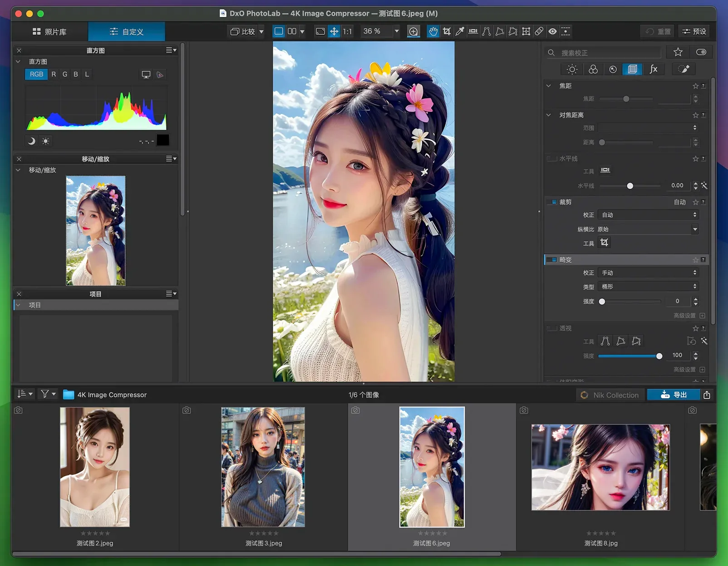This screenshot has height=566, width=728.
Task: Open the fx effects palette tab
Action: pyautogui.click(x=653, y=69)
